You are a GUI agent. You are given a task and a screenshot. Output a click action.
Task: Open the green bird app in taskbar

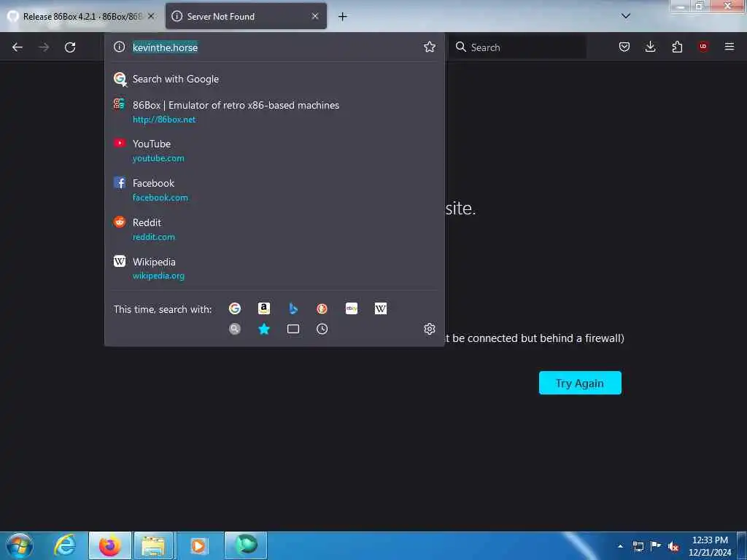[246, 545]
